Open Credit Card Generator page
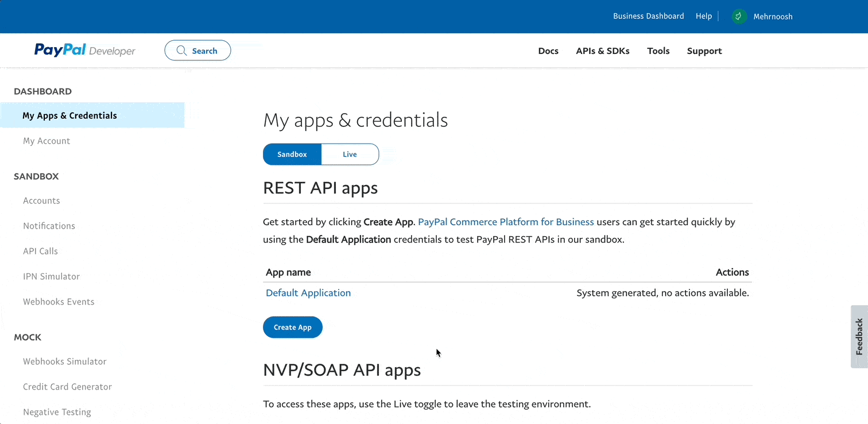 [x=67, y=387]
